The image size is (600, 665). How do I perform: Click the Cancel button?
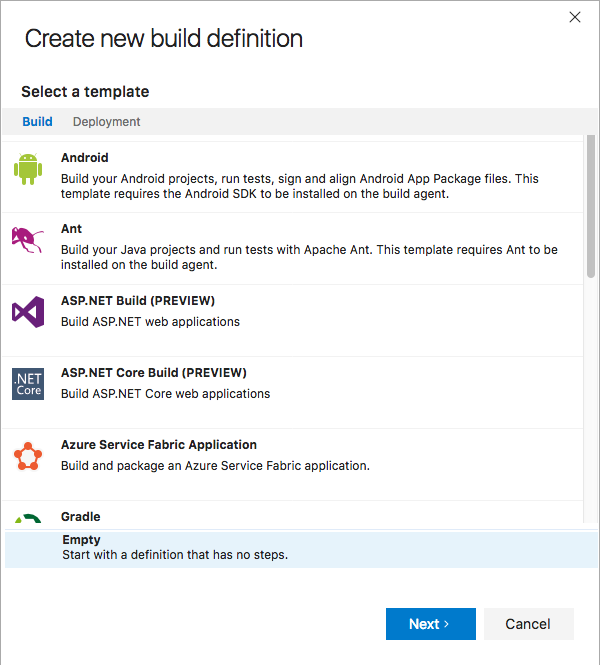(529, 624)
